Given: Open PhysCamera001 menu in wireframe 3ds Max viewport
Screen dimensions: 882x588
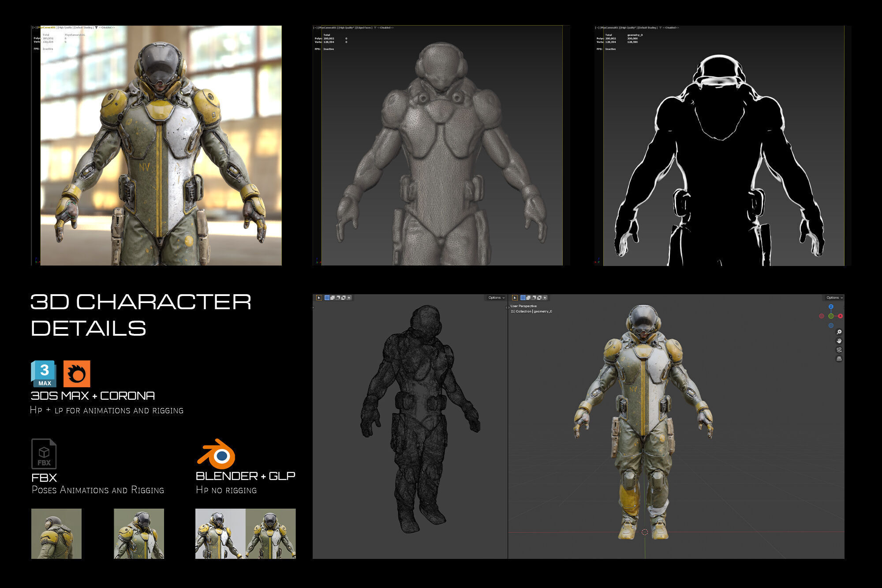Looking at the screenshot, I should coord(328,28).
